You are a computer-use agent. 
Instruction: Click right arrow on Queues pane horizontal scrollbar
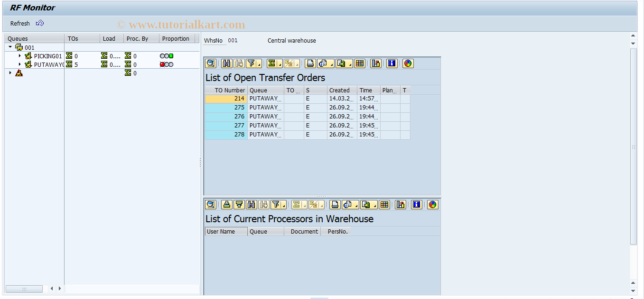[59, 289]
